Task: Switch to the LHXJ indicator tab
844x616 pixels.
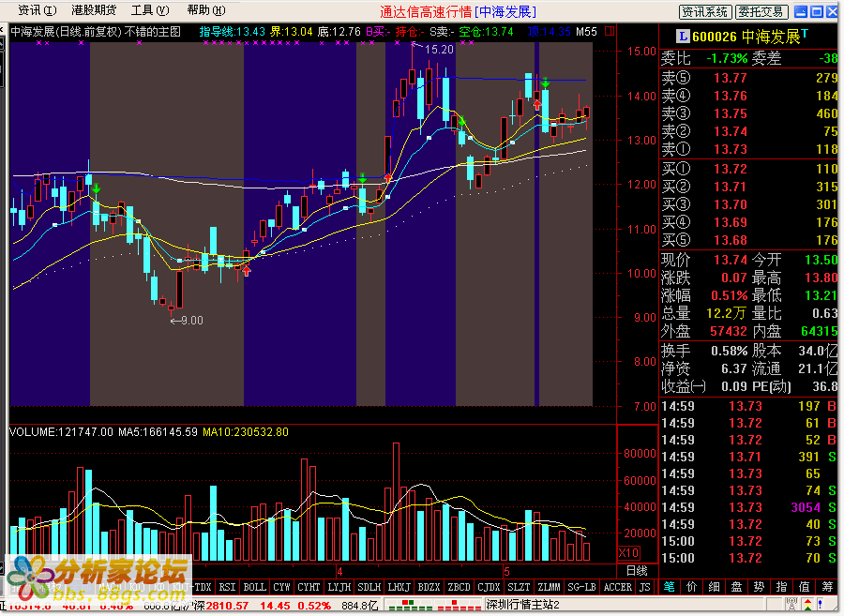Action: pos(399,587)
